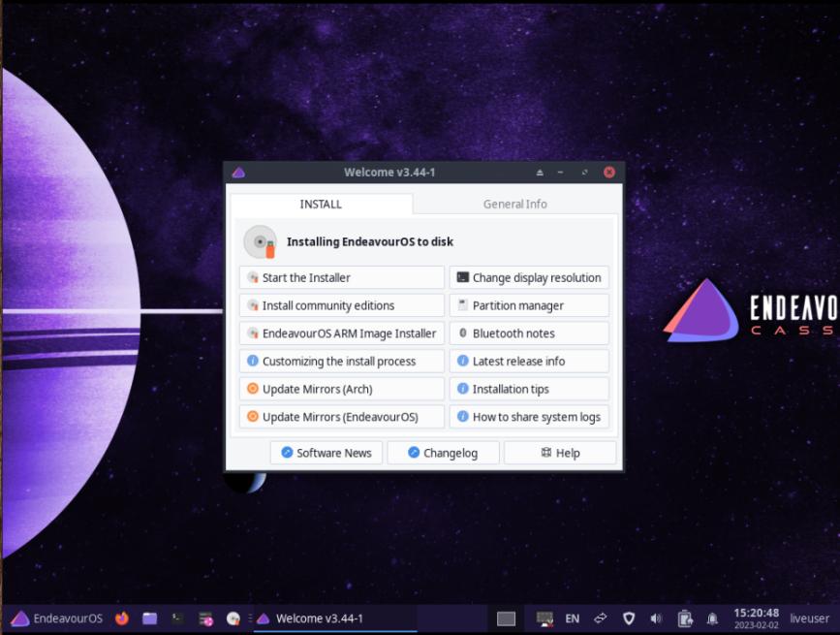840x635 pixels.
Task: Open the liveuser session menu
Action: 809,619
